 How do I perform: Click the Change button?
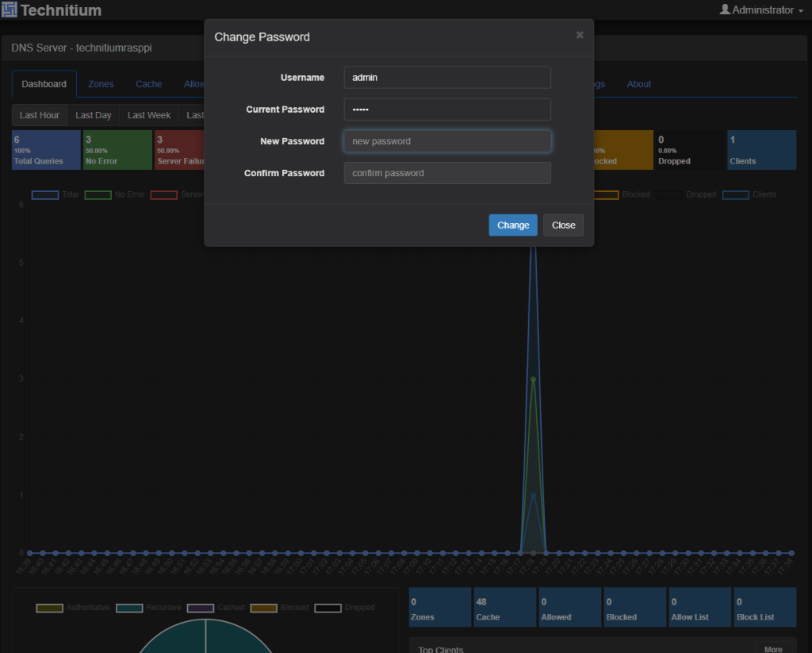pos(513,225)
